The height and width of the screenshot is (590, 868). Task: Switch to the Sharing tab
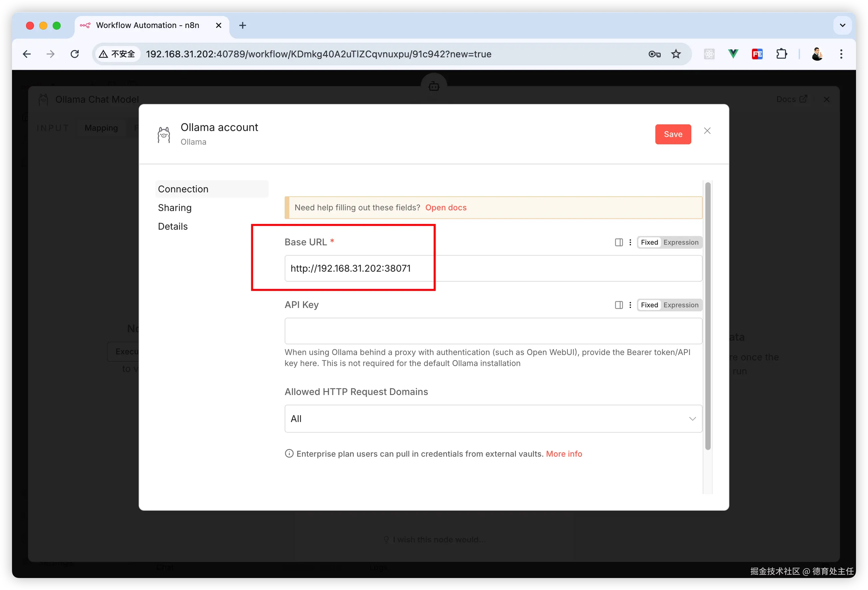pyautogui.click(x=174, y=208)
